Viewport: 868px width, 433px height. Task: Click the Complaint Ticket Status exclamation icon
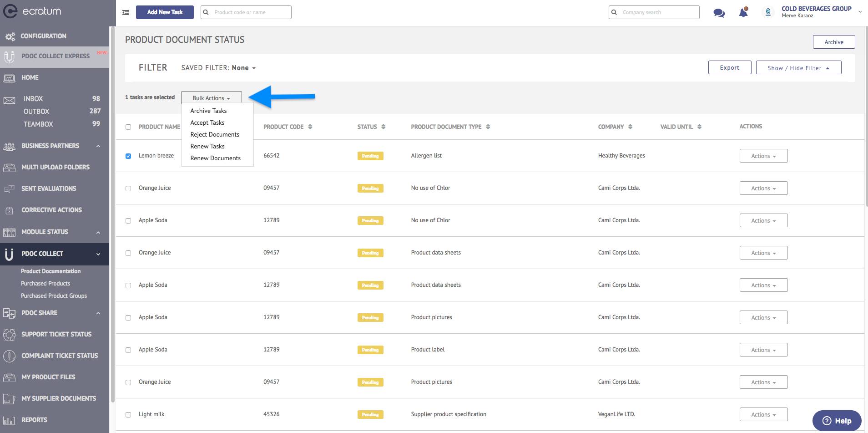(9, 356)
